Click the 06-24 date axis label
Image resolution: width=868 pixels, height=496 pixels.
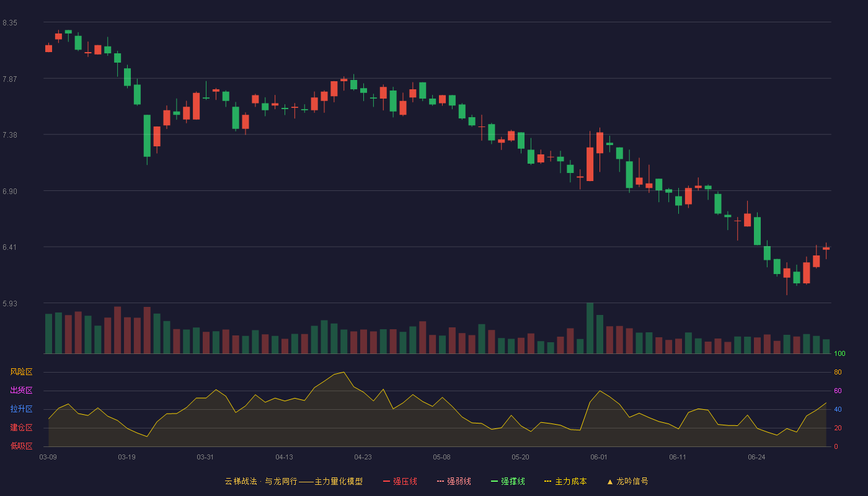point(756,457)
